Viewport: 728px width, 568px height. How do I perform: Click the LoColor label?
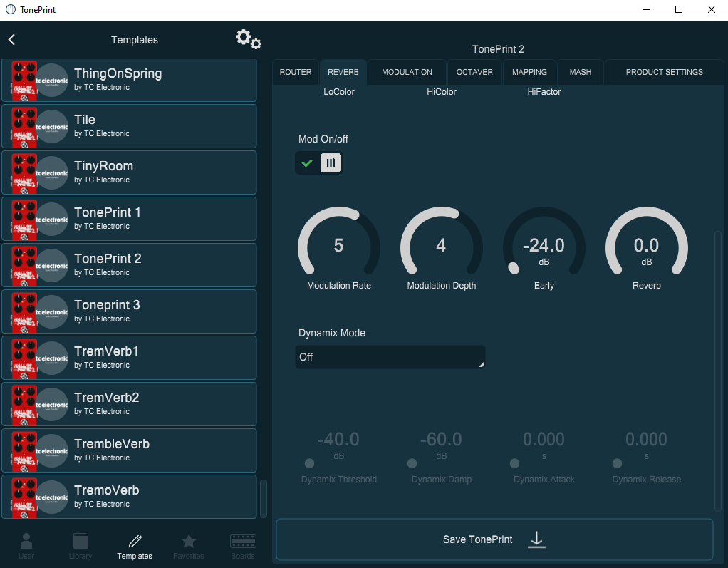click(339, 91)
